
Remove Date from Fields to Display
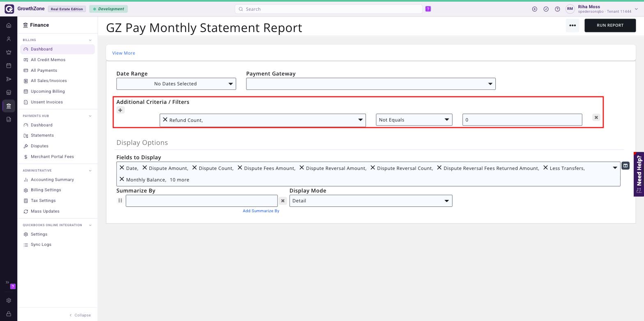122,168
